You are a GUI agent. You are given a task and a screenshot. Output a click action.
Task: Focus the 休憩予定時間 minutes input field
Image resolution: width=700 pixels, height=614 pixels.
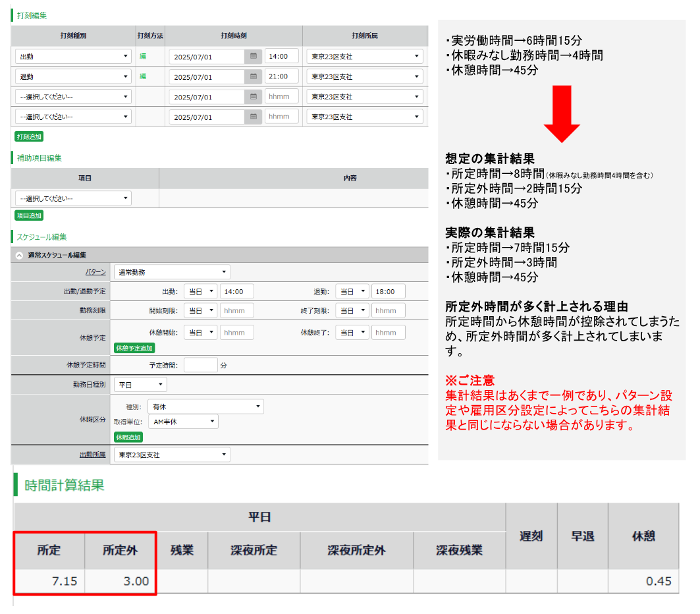(x=200, y=365)
